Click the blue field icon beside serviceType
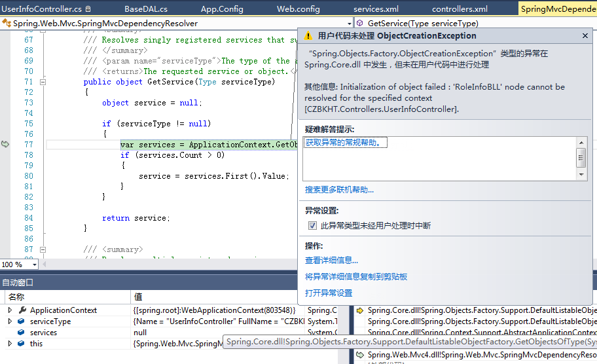Viewport: 597px width, 364px height. [22, 321]
